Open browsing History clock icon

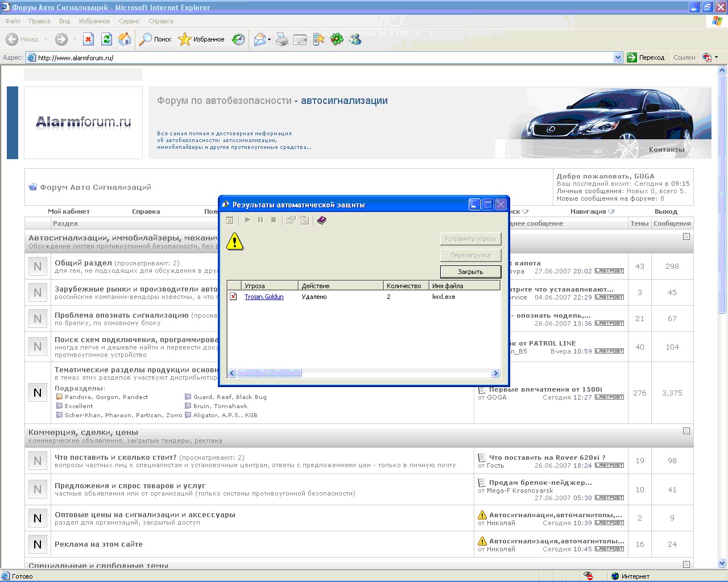coord(238,39)
